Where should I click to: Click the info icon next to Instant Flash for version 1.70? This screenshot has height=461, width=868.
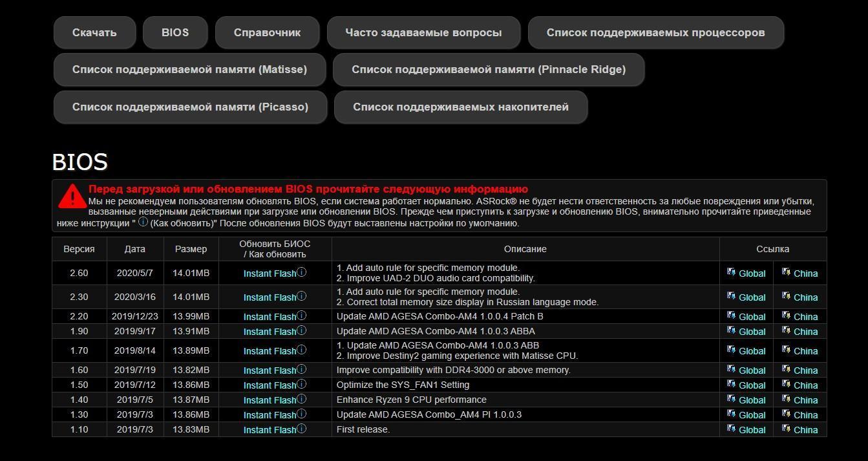pyautogui.click(x=301, y=350)
